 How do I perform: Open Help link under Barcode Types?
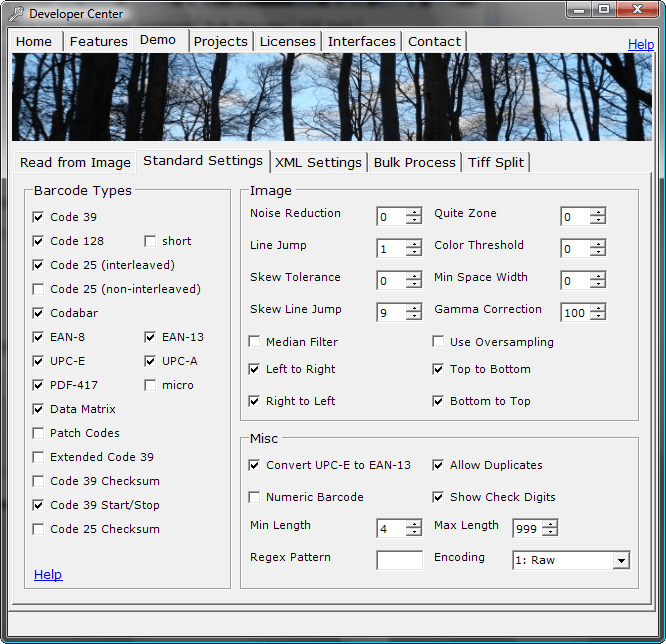[48, 574]
